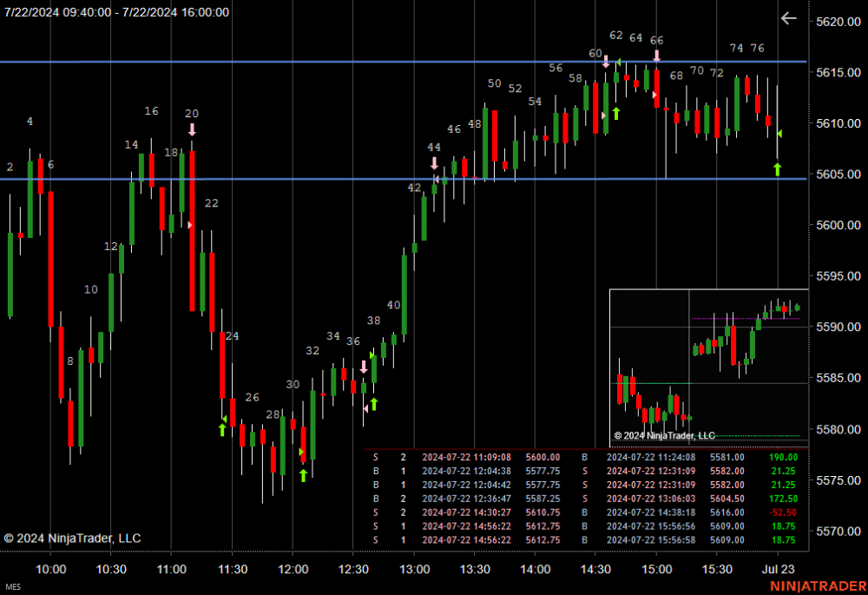The width and height of the screenshot is (868, 595).
Task: Click the pink down arrow below bar 44
Action: coord(435,163)
